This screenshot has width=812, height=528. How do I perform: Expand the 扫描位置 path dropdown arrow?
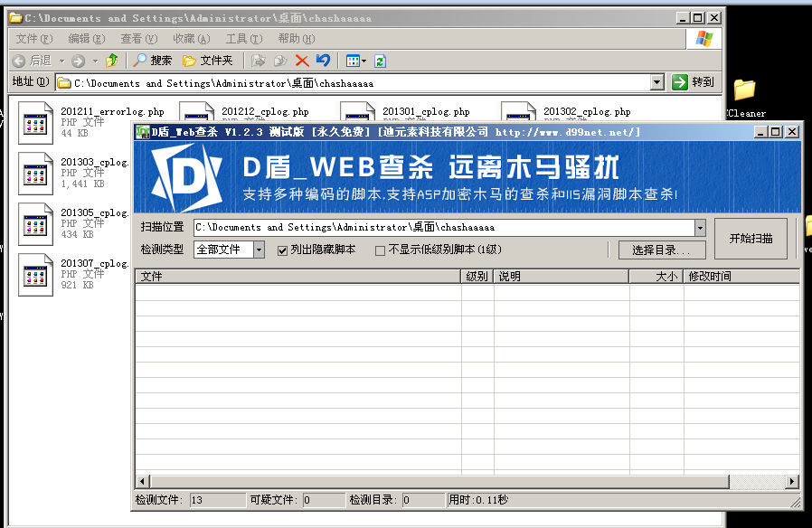click(700, 227)
